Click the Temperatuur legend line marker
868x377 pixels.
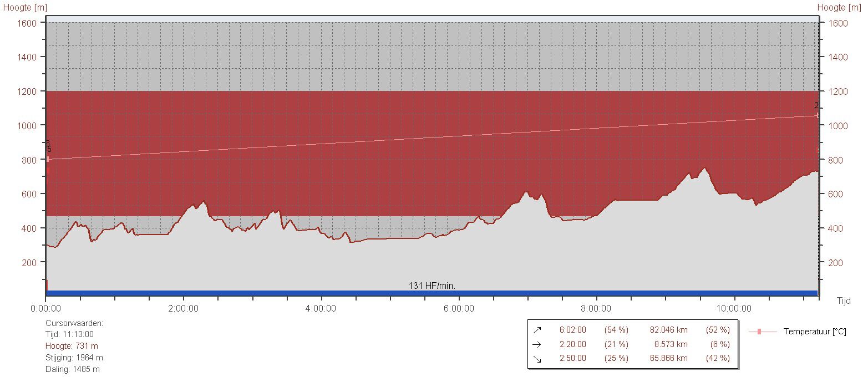pyautogui.click(x=759, y=332)
